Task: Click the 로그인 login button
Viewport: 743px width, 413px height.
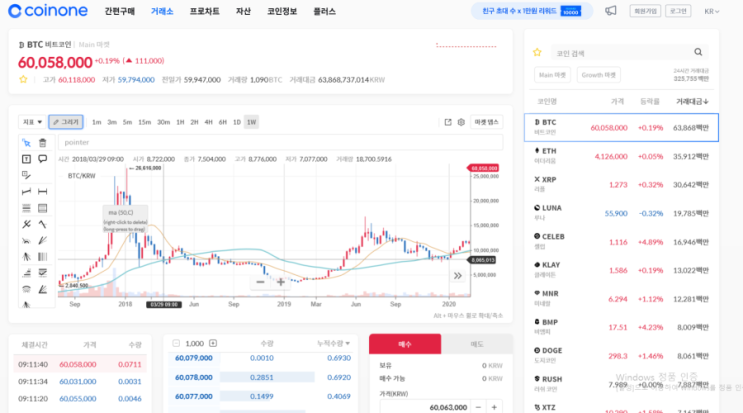Action: pyautogui.click(x=678, y=11)
